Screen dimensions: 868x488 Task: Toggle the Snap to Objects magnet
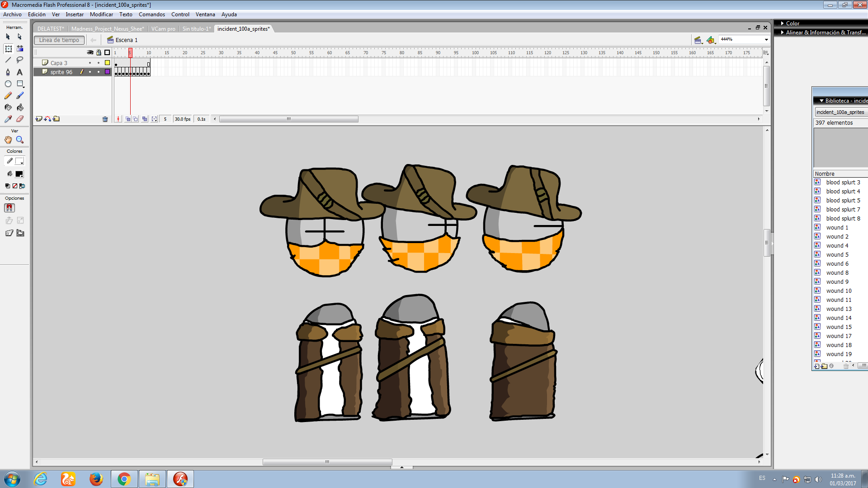click(9, 208)
